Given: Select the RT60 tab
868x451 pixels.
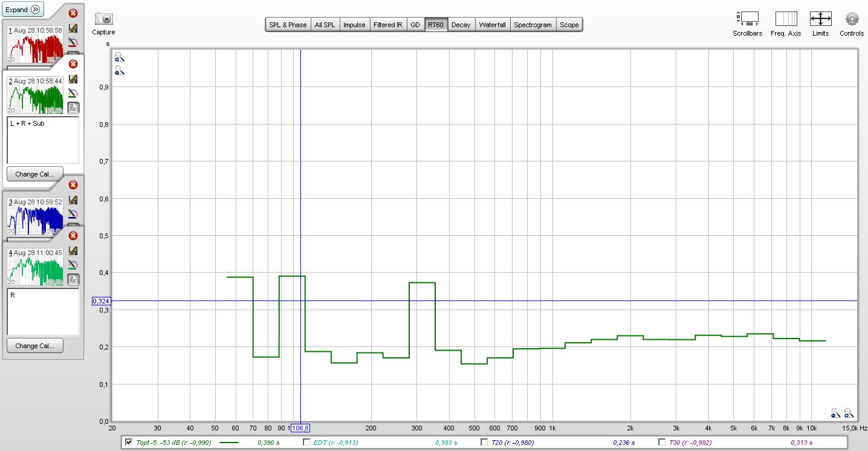Looking at the screenshot, I should pos(436,25).
